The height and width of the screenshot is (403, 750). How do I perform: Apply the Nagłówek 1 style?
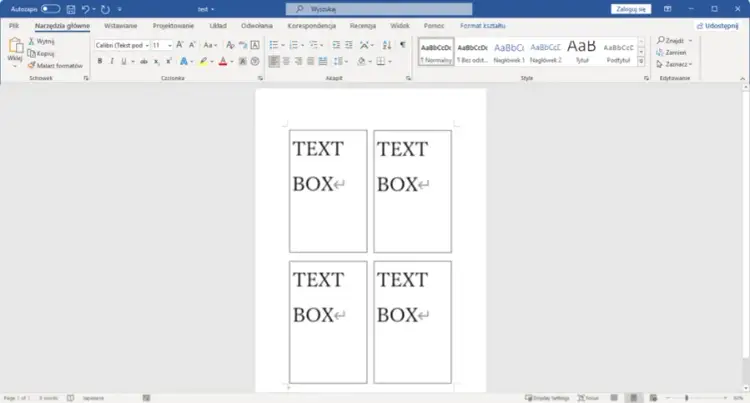508,51
